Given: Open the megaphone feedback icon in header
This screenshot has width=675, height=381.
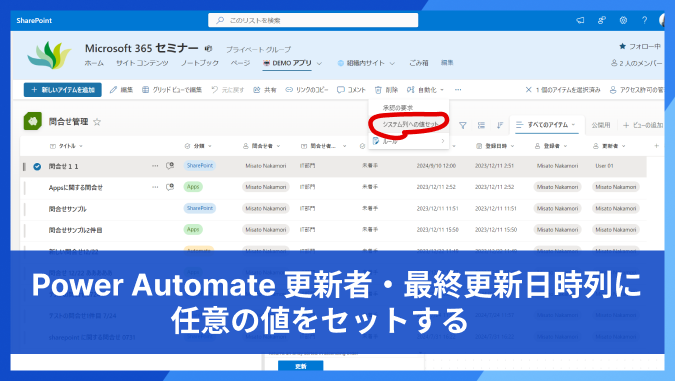Looking at the screenshot, I should [580, 20].
